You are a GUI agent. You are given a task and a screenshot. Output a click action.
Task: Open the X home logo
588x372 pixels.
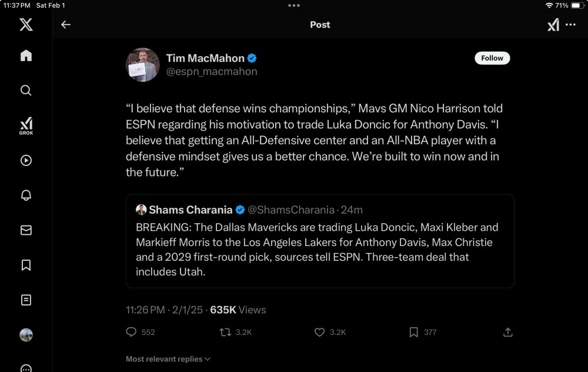[x=26, y=25]
